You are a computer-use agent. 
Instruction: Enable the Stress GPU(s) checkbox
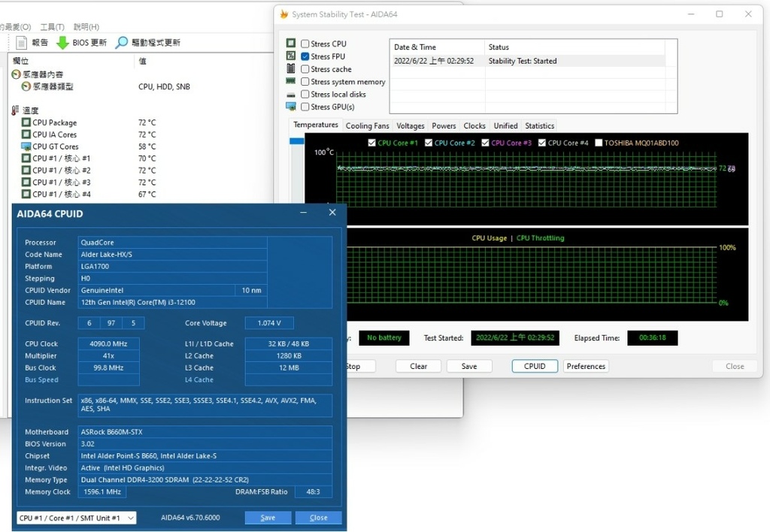click(x=305, y=107)
